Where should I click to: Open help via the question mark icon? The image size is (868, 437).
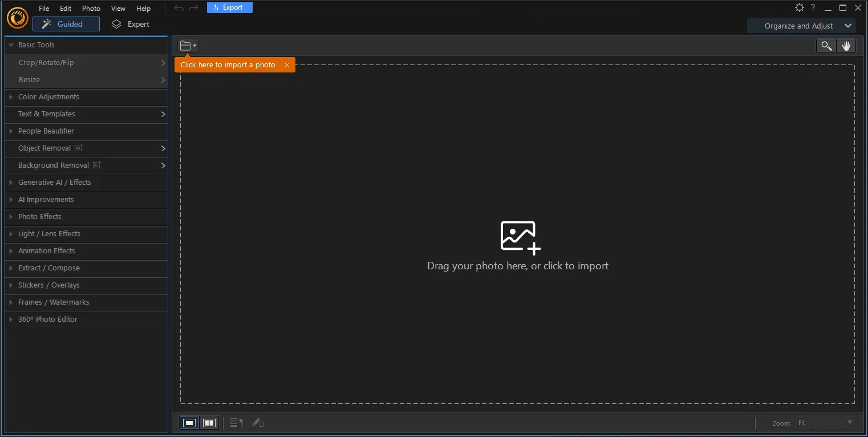click(x=813, y=7)
